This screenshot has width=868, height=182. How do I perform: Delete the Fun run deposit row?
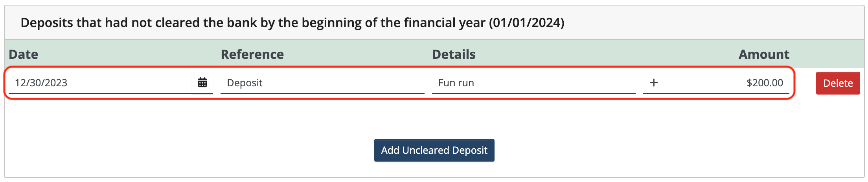(838, 83)
